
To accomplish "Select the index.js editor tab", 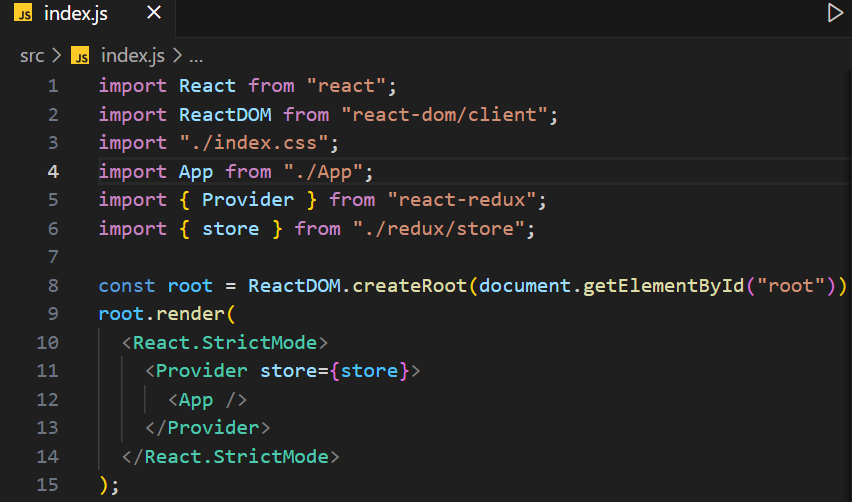I will coord(76,15).
